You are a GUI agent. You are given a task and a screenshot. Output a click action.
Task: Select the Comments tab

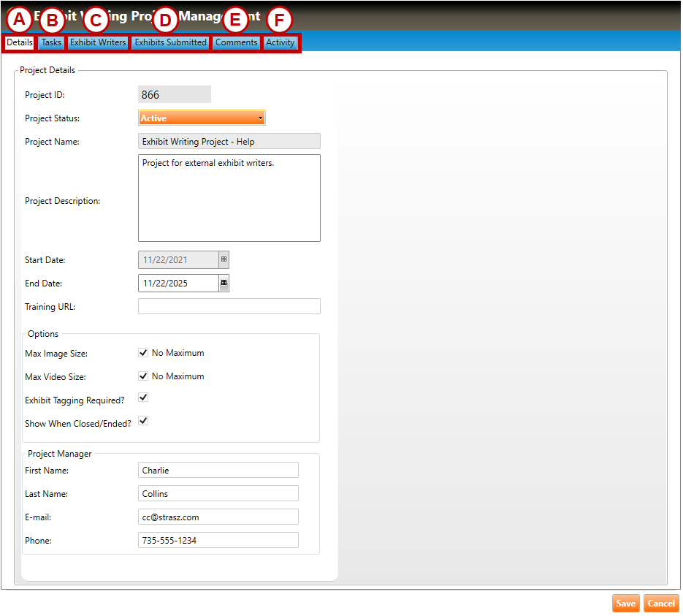click(x=236, y=42)
